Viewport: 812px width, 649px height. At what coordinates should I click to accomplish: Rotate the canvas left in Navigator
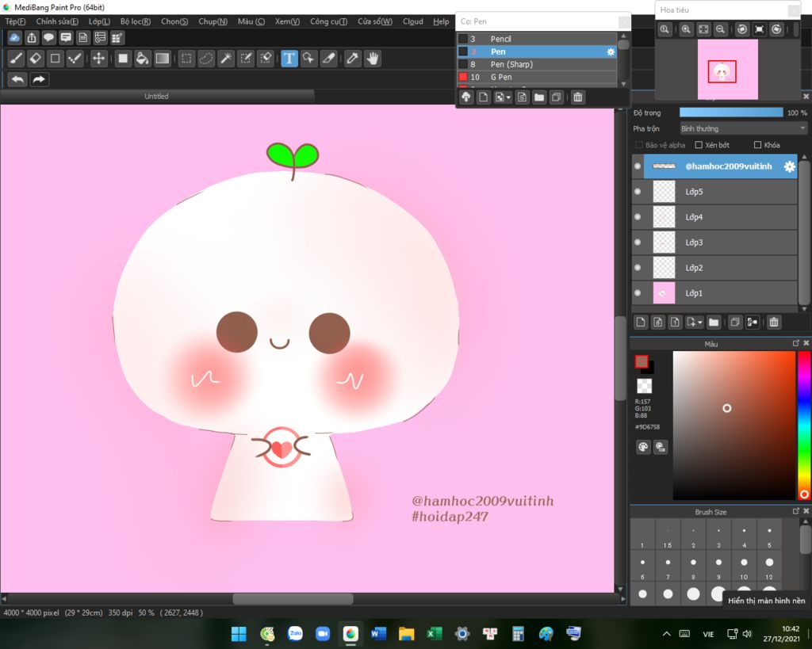click(x=742, y=29)
